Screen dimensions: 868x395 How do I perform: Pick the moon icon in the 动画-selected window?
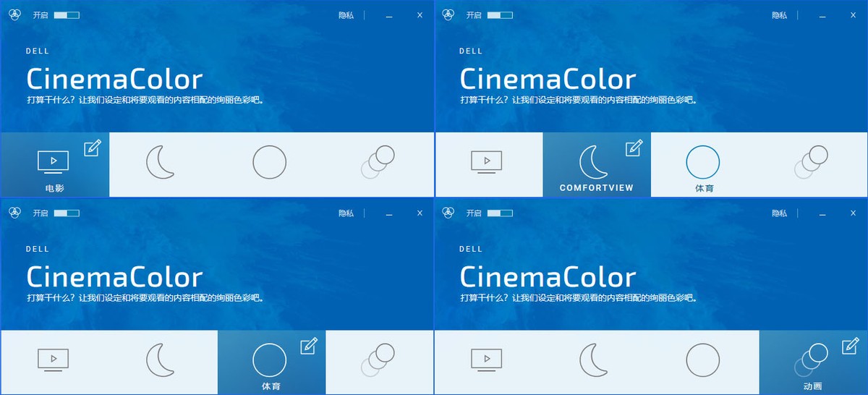click(595, 360)
